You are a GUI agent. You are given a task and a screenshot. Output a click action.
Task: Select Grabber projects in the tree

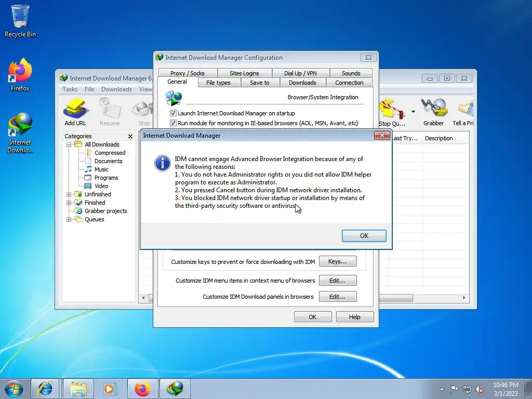[105, 211]
